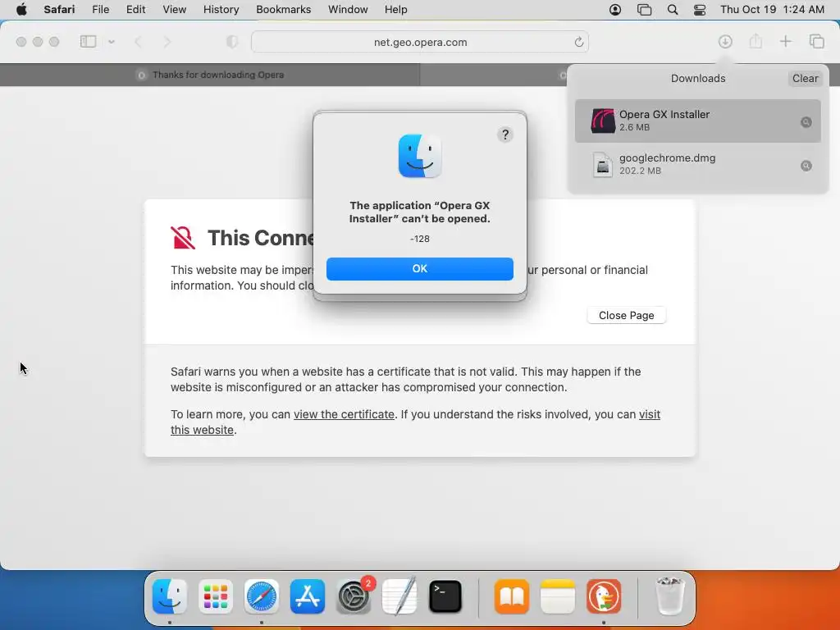Screen dimensions: 840x630
Task: Open Finder from the Dock
Action: pyautogui.click(x=169, y=596)
